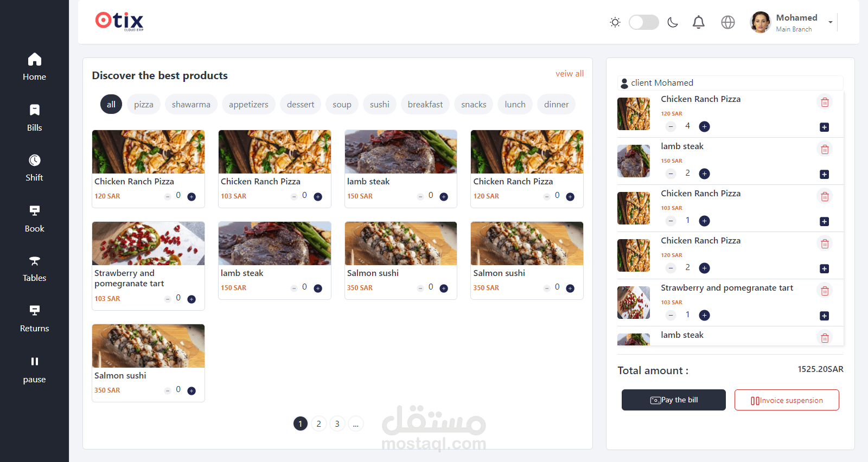
Task: Expand cart lamb steak 150 SAR options square button
Action: point(824,174)
